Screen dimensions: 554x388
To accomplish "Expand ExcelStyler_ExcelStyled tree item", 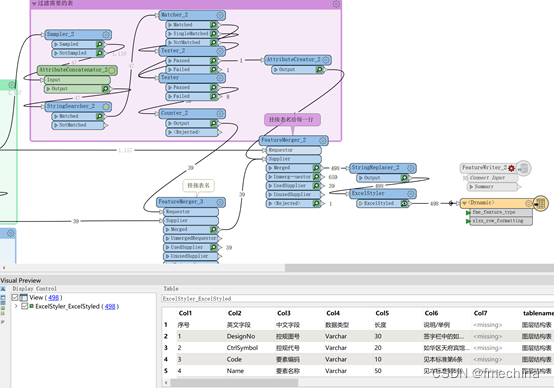I will (16, 306).
